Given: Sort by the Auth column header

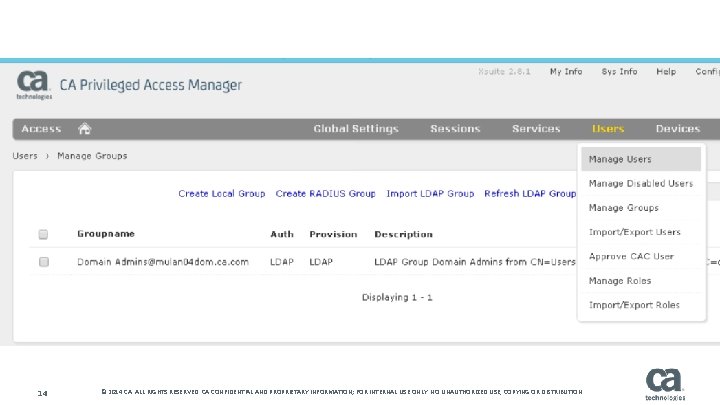Looking at the screenshot, I should tap(282, 234).
